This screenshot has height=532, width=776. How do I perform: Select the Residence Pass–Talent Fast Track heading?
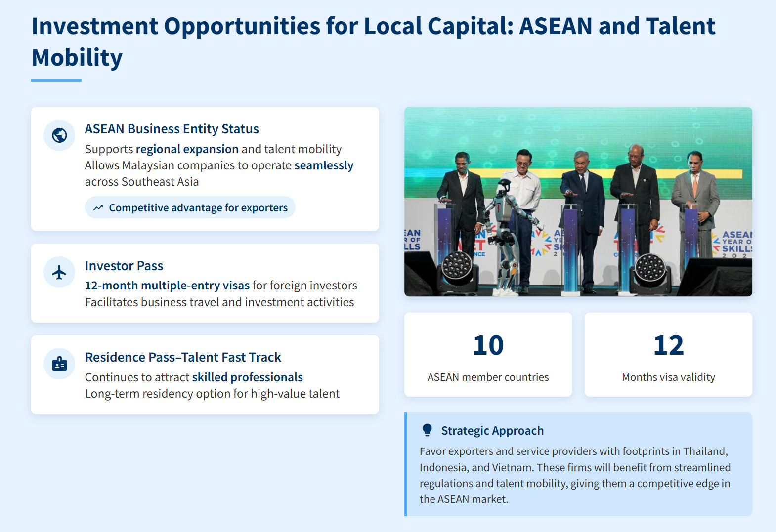point(183,357)
